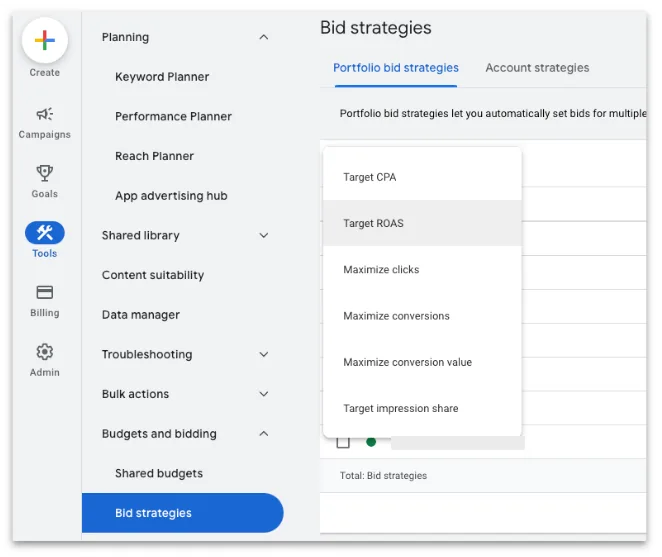Open Shared budgets page

pyautogui.click(x=159, y=473)
